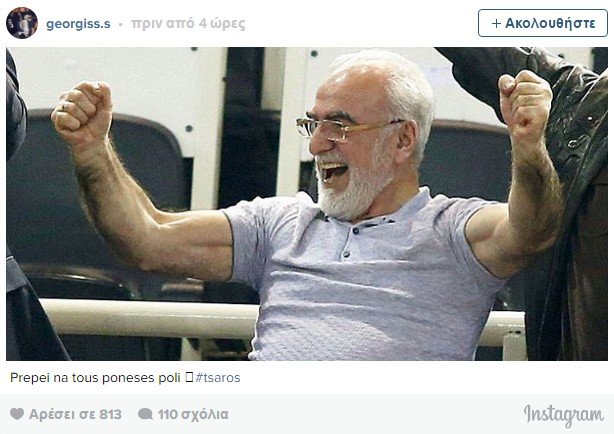Click the georgiss.s username link
This screenshot has height=434, width=614.
point(78,24)
